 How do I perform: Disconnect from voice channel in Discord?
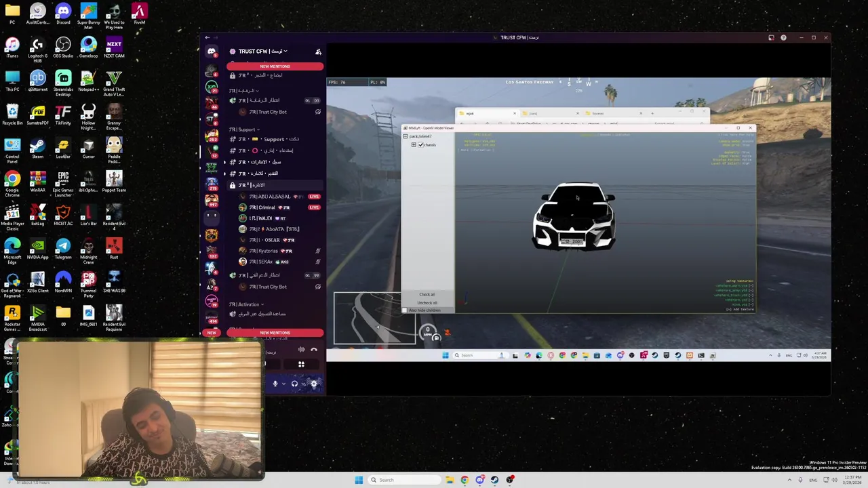(314, 350)
